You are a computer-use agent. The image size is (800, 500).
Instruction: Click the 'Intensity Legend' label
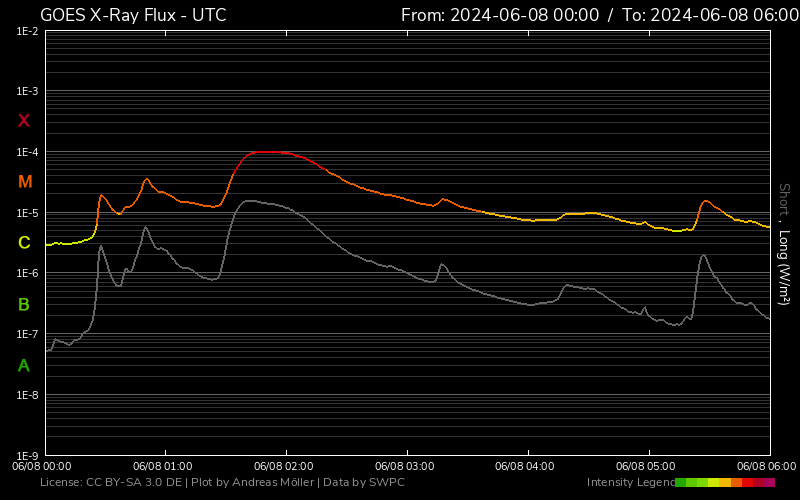coord(631,482)
